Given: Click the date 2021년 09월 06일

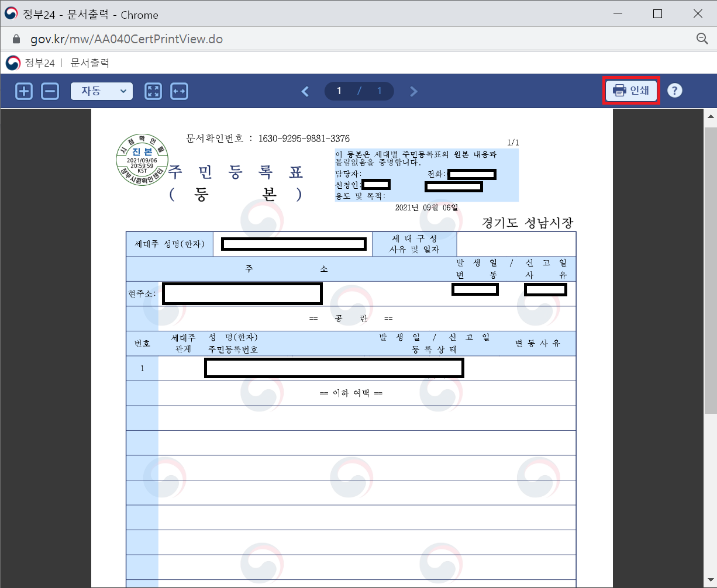Looking at the screenshot, I should 426,207.
